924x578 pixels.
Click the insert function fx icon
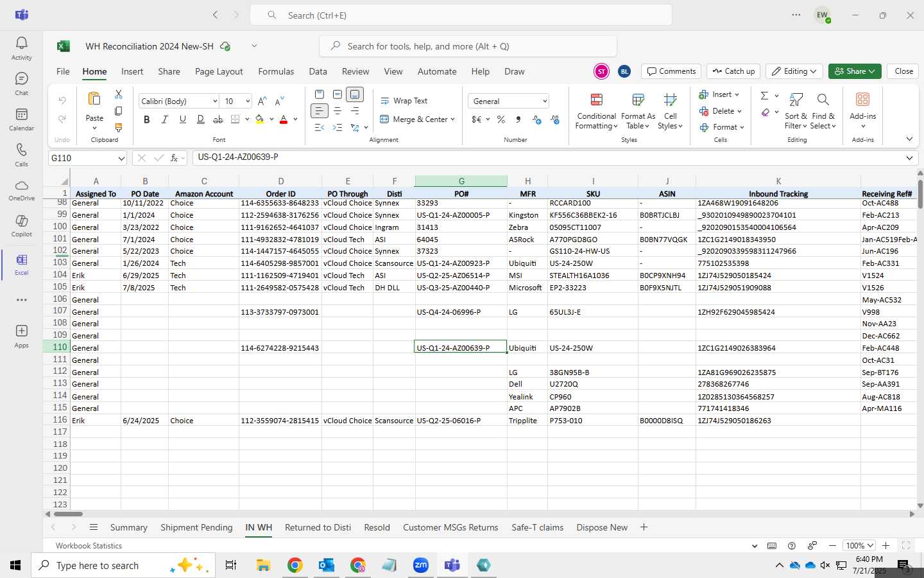coord(174,158)
